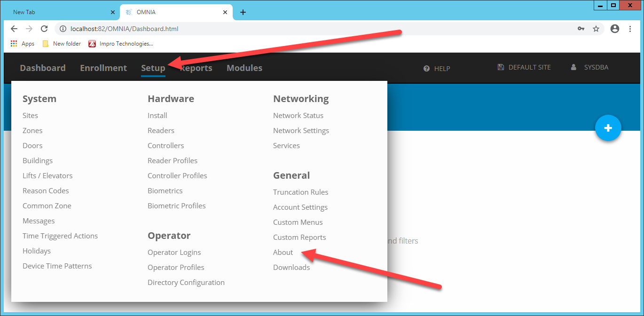Open Zones under System
This screenshot has height=316, width=644.
pos(32,131)
